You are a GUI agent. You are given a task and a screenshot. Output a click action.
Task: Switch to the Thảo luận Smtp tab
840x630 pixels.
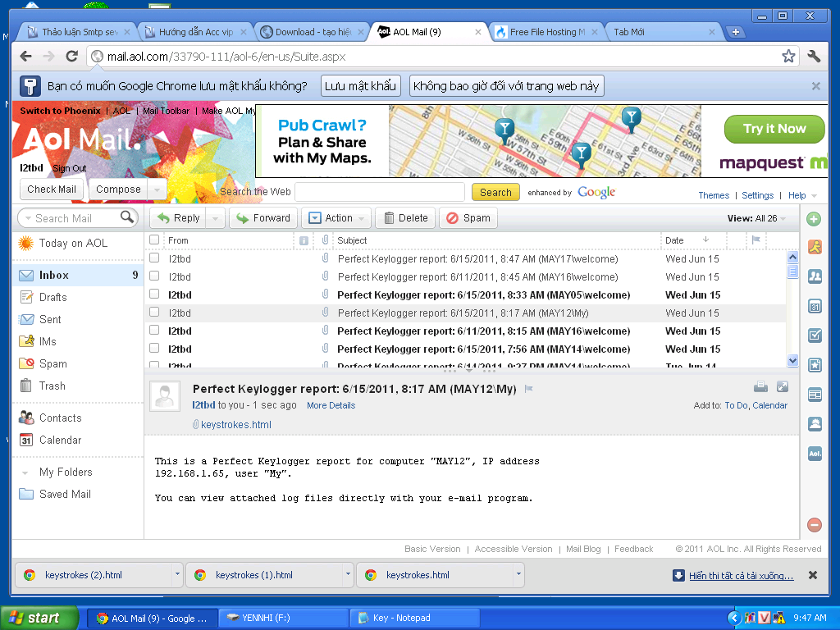[x=79, y=32]
